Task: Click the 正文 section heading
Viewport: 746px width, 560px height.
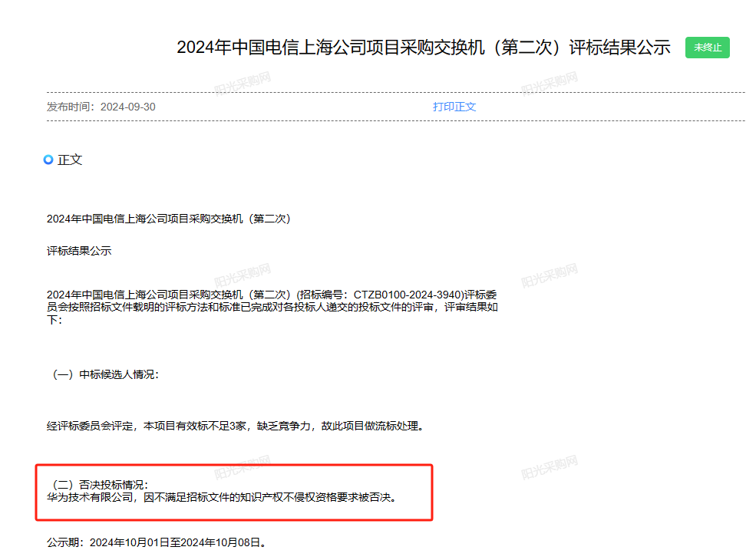Action: coord(70,160)
